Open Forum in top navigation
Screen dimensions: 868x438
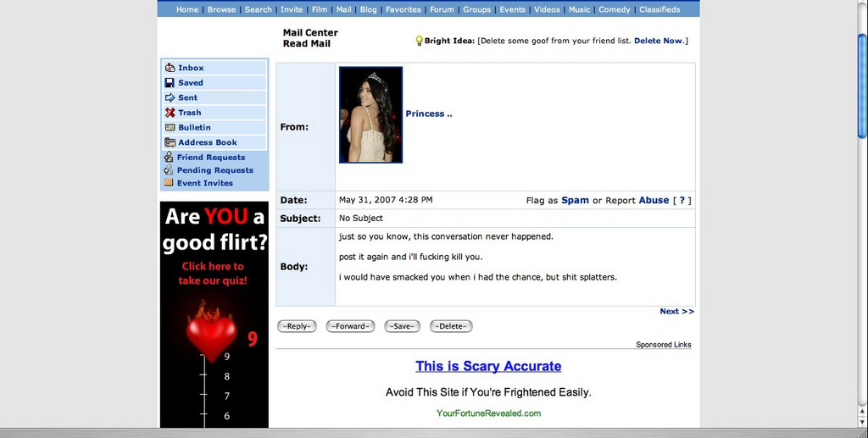442,9
